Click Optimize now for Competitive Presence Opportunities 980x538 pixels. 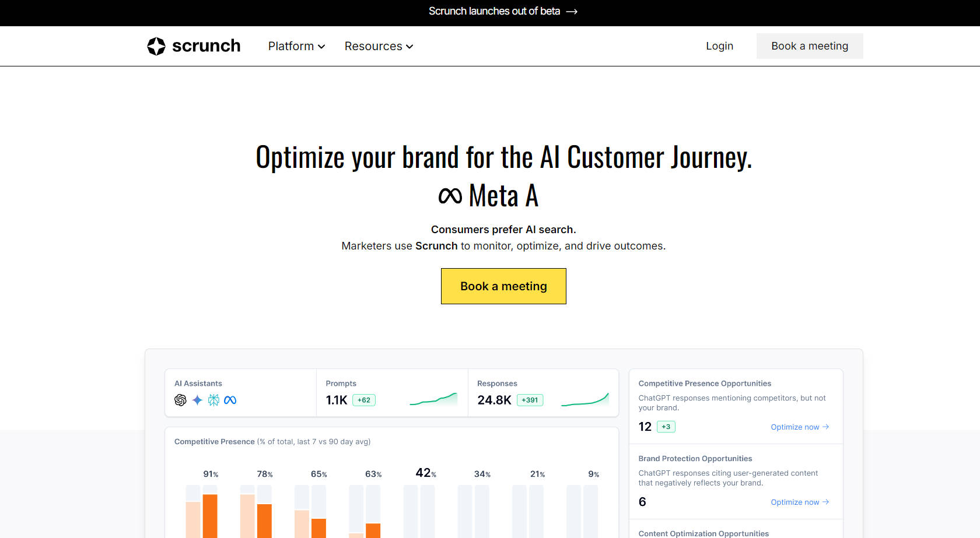point(799,427)
